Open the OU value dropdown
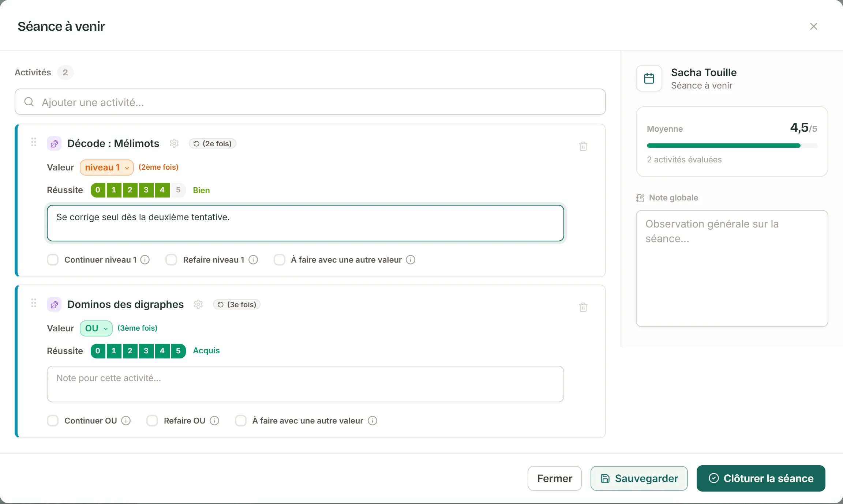 click(x=96, y=328)
